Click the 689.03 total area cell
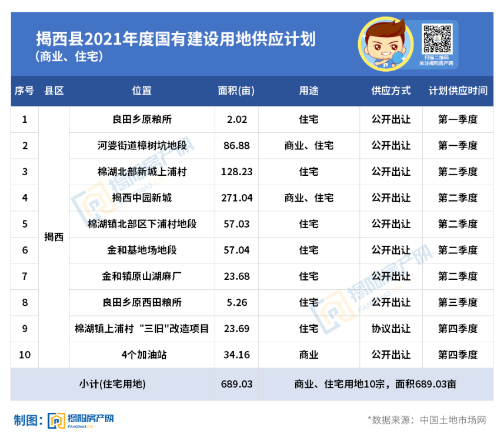The image size is (504, 441). [x=236, y=382]
